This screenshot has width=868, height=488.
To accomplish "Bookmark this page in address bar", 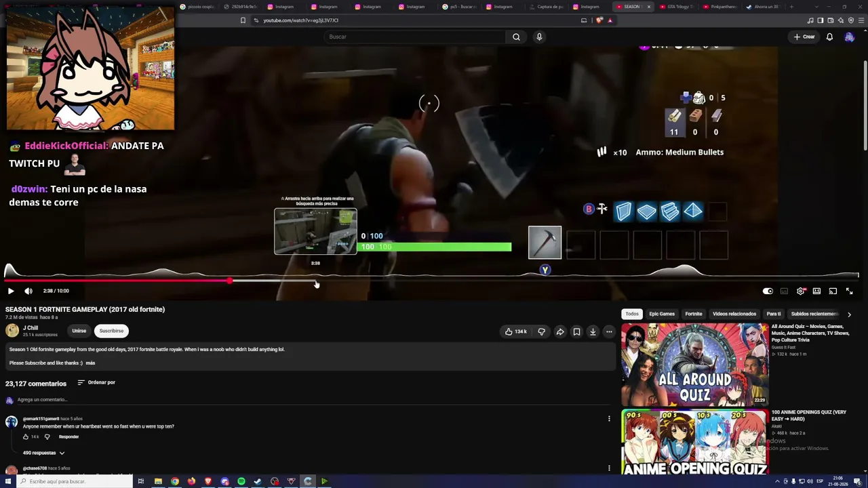I will coord(243,20).
